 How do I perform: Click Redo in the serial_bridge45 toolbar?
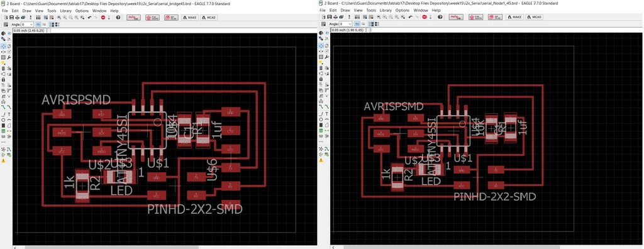pyautogui.click(x=96, y=17)
